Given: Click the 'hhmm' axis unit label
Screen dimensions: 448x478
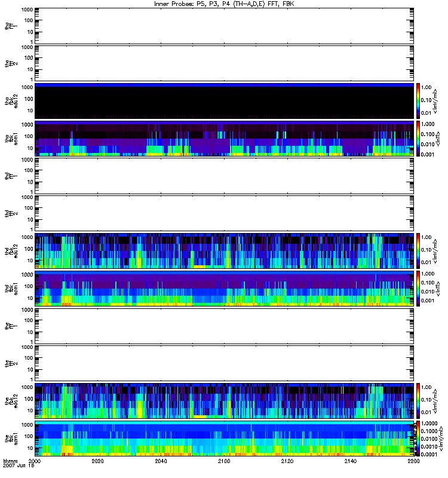Looking at the screenshot, I should 10,461.
